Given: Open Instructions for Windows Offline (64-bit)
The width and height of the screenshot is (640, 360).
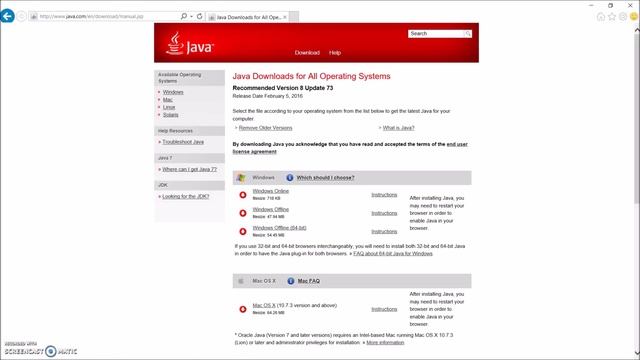Looking at the screenshot, I should coord(384,231).
